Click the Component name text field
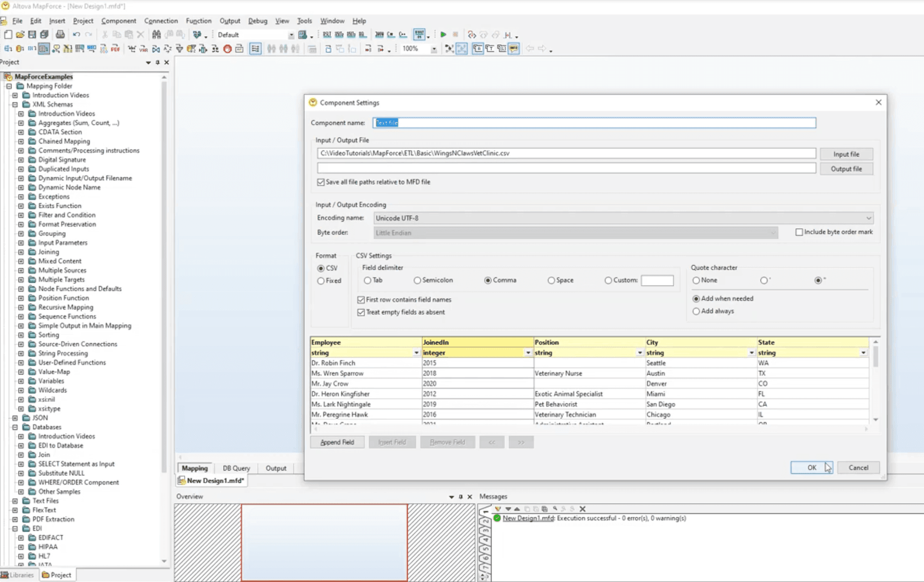The height and width of the screenshot is (582, 924). [594, 123]
